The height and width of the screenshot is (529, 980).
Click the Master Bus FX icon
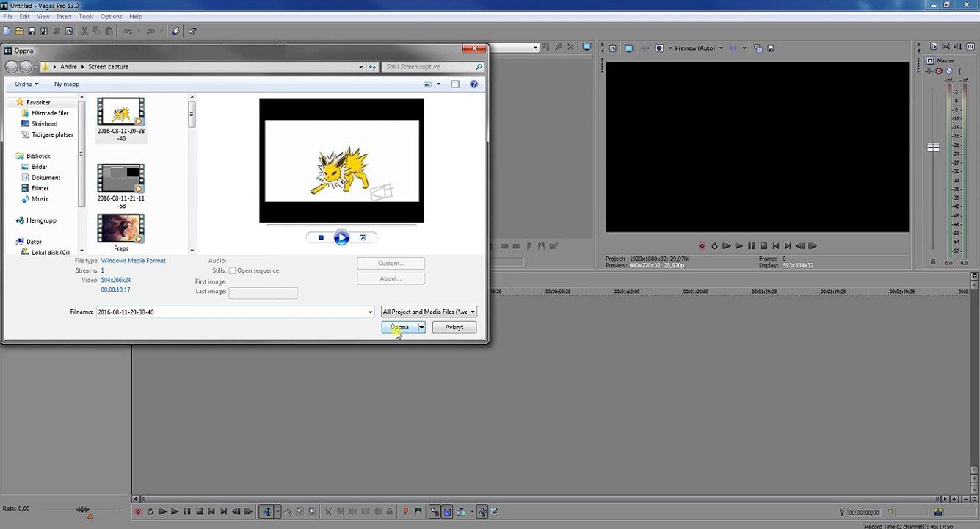929,71
